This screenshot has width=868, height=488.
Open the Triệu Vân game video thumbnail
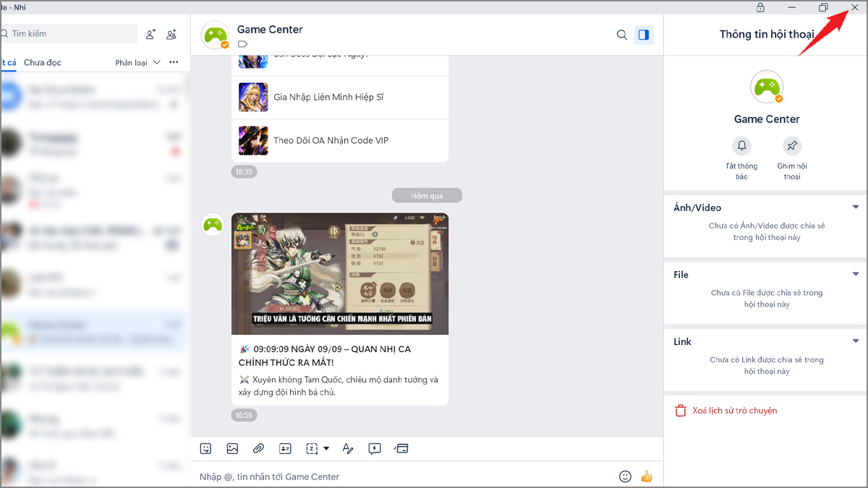[x=340, y=273]
